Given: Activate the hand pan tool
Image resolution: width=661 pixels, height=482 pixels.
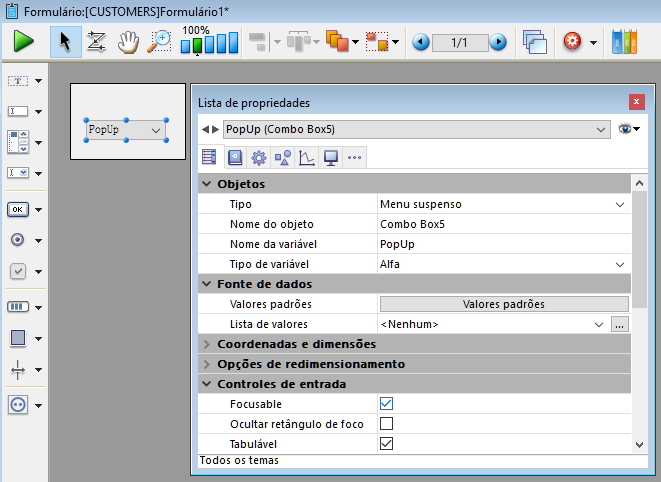Looking at the screenshot, I should pos(128,42).
